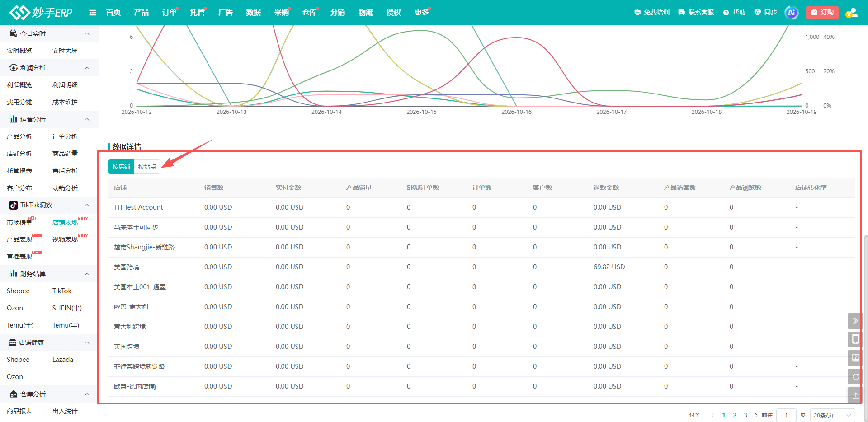Collapse the 运营分析 section chevron
Image resolution: width=868 pixels, height=422 pixels.
coord(87,119)
